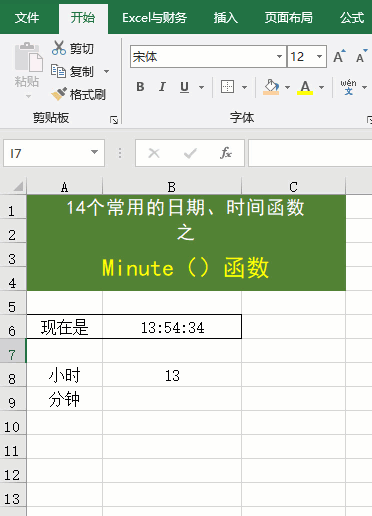
Task: Apply fill color bucket
Action: point(271,87)
